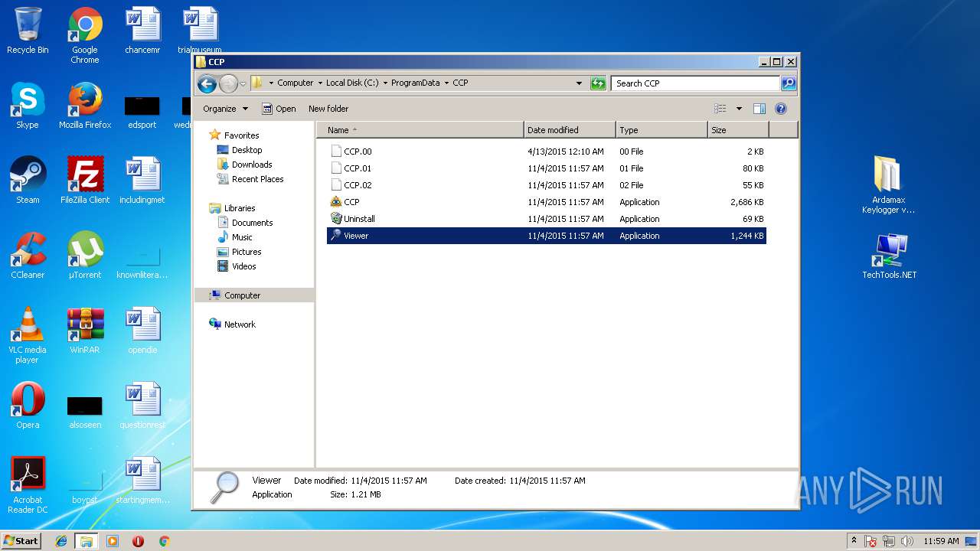Show hidden tray icons arrow
Screen dimensions: 980x551
[854, 541]
